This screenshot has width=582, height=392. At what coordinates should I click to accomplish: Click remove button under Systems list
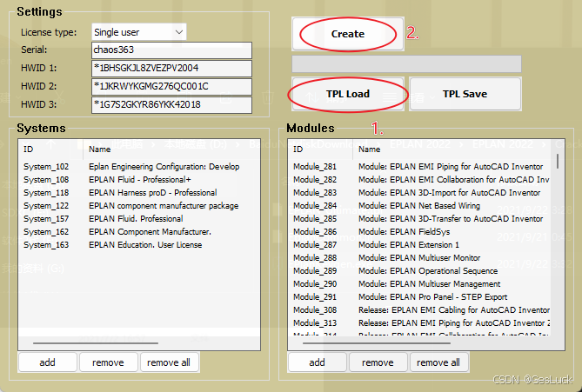108,362
